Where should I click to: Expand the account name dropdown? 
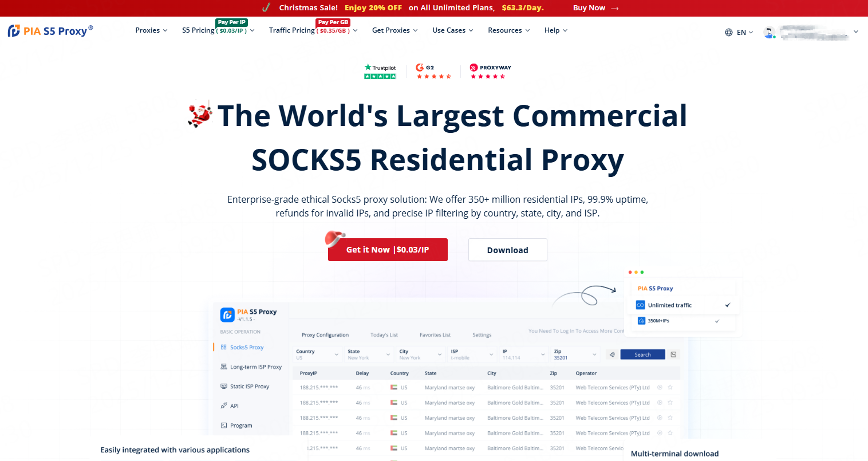coord(855,32)
